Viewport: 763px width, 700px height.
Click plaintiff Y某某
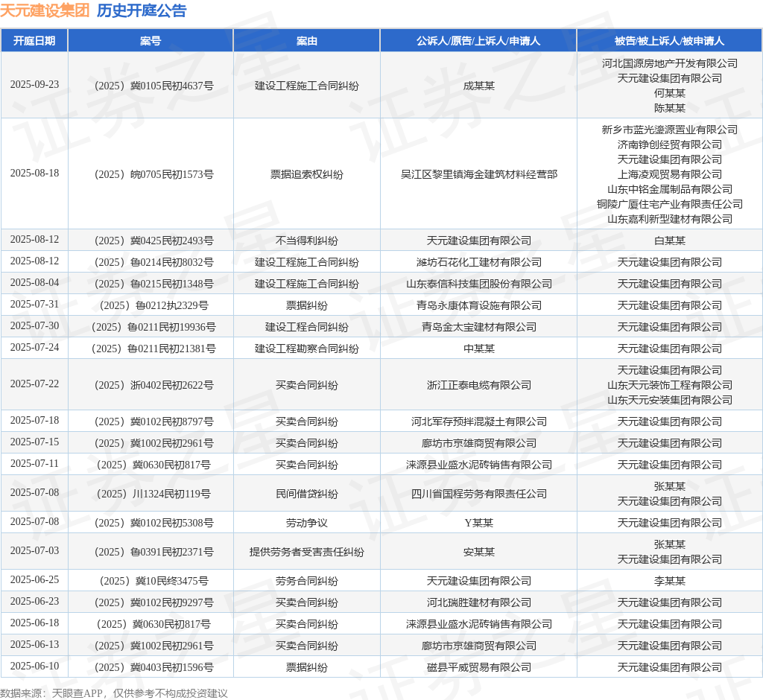[x=479, y=523]
